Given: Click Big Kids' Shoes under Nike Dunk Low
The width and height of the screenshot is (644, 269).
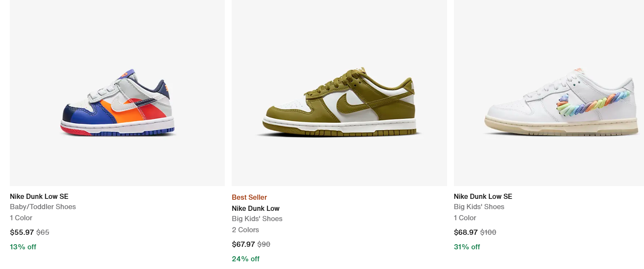Looking at the screenshot, I should pyautogui.click(x=257, y=219).
